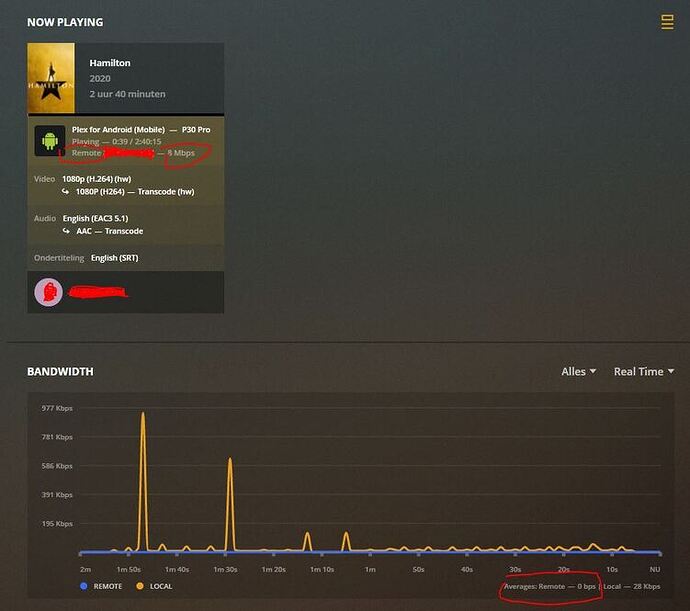Click the 'Remote' connection label

point(87,153)
